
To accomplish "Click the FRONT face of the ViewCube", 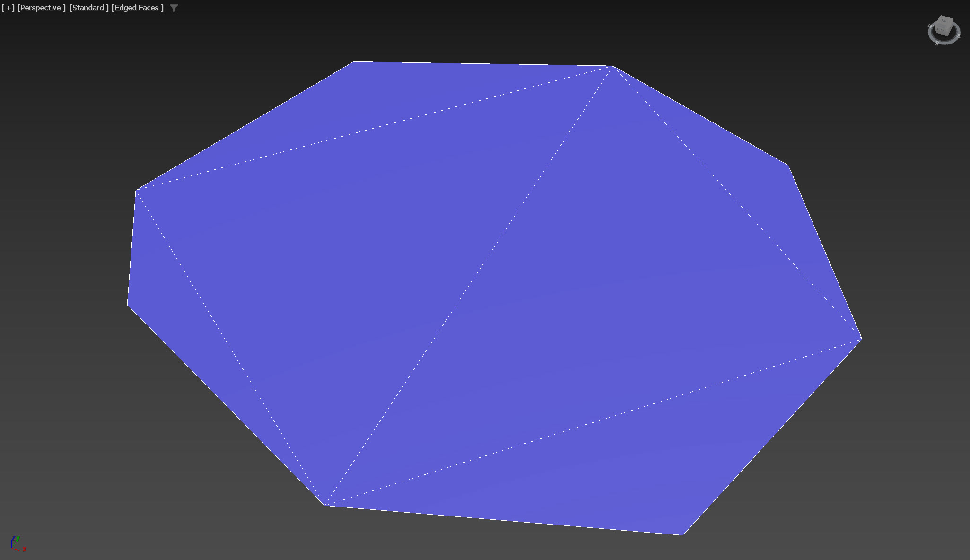I will (942, 30).
